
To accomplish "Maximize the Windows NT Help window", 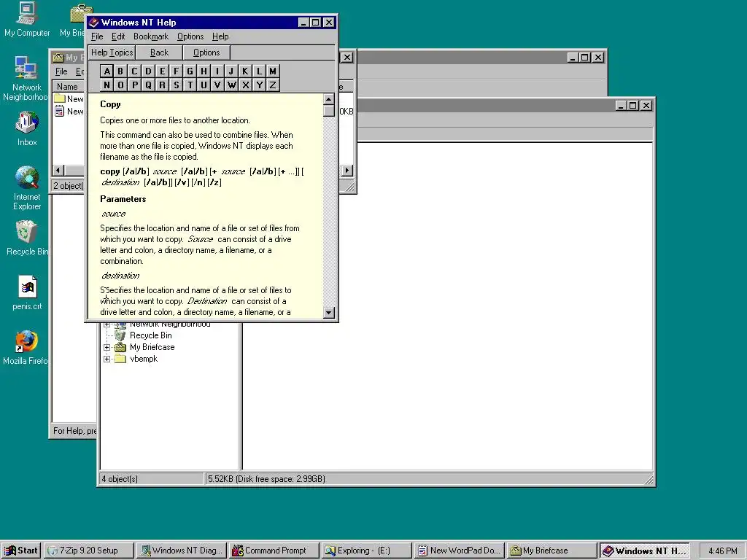I will (x=315, y=23).
